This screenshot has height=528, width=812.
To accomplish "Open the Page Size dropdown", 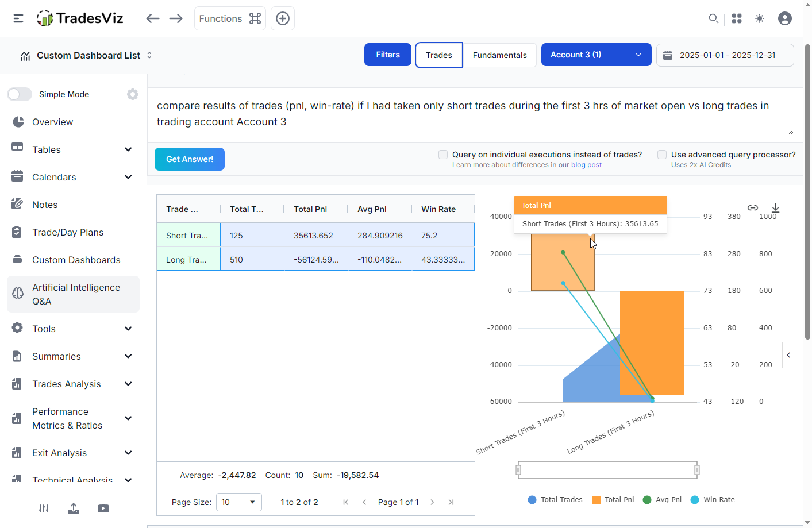I will point(238,502).
